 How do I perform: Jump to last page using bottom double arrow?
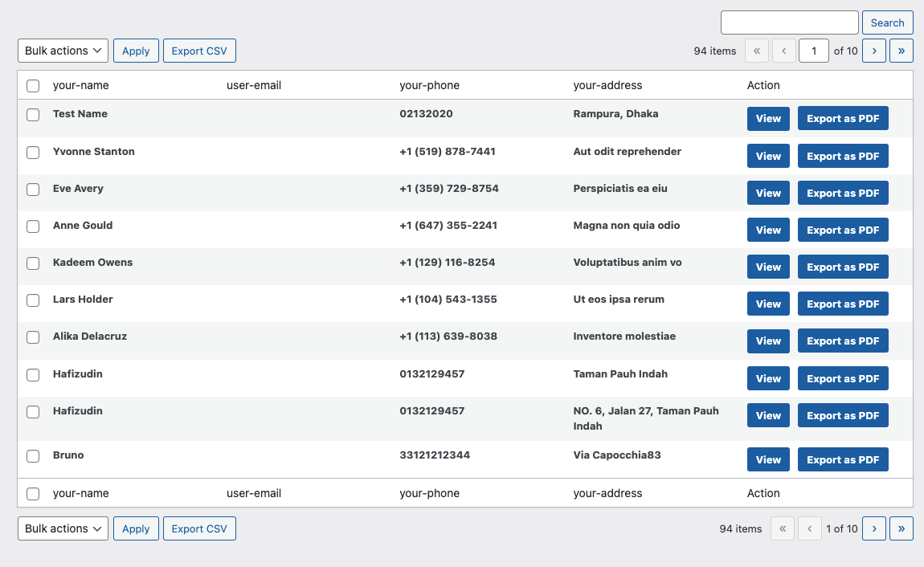click(x=901, y=528)
